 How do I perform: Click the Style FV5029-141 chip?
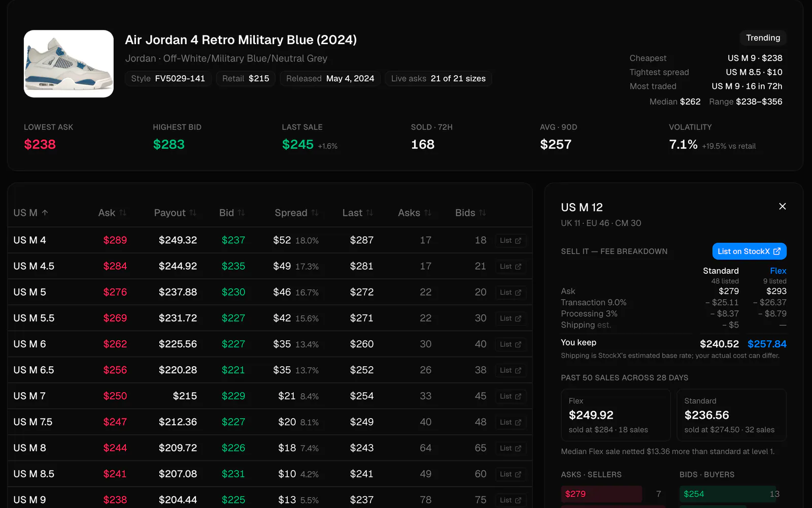(168, 78)
